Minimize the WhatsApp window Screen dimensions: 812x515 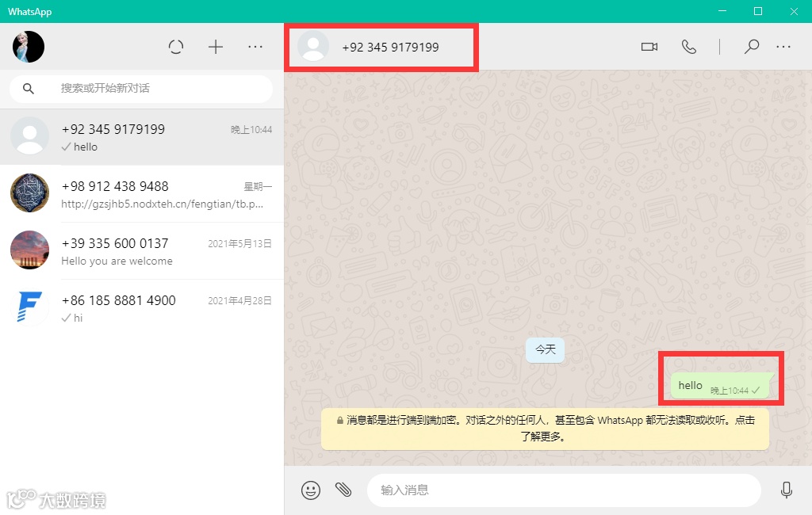point(722,11)
